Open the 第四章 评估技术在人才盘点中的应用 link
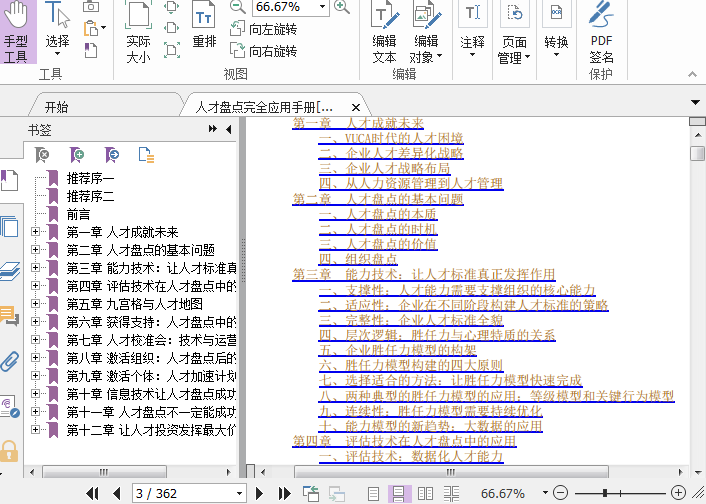The width and height of the screenshot is (706, 504). tap(404, 441)
